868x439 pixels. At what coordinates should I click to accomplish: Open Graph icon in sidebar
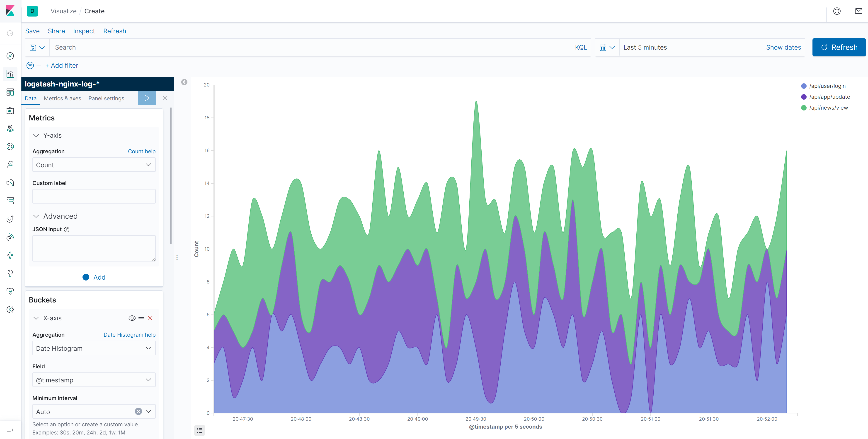(x=10, y=255)
